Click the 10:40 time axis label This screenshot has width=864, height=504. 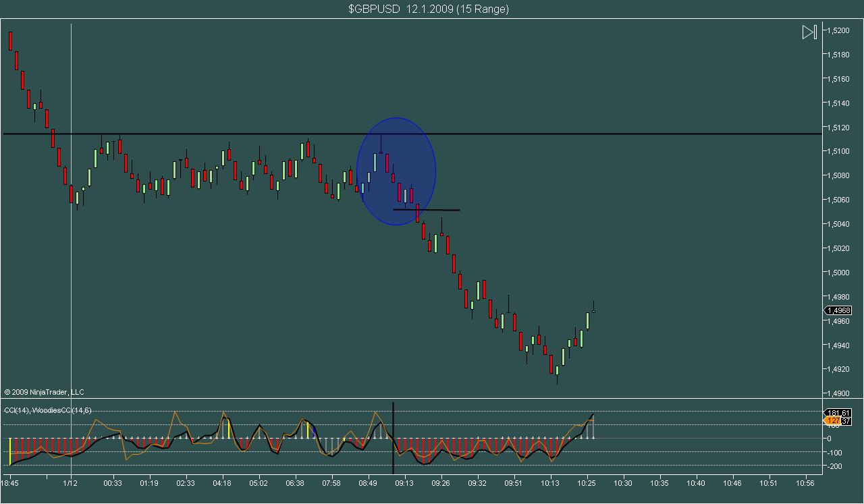(x=696, y=483)
